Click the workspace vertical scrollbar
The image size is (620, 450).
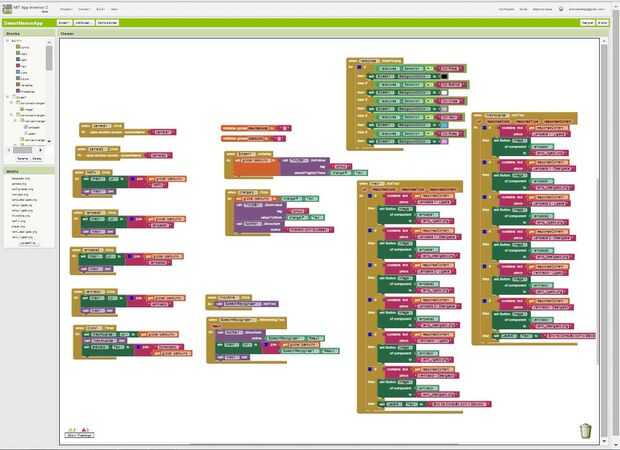604,241
